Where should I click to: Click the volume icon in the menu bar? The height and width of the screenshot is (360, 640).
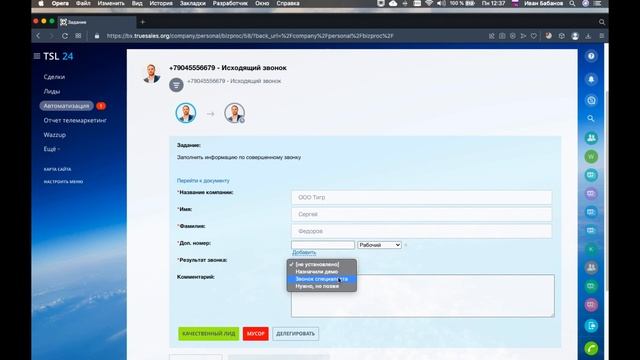pos(441,3)
